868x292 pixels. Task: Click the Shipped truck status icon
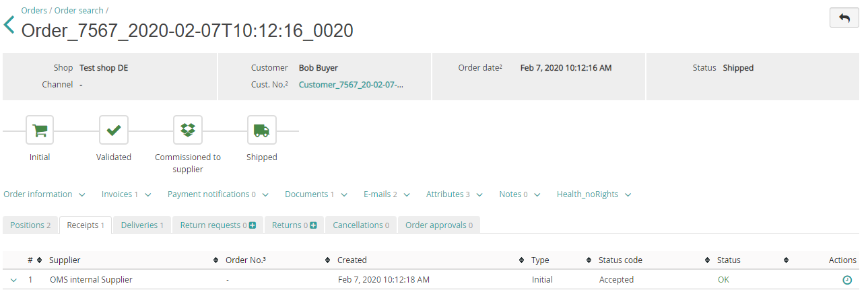pos(261,130)
